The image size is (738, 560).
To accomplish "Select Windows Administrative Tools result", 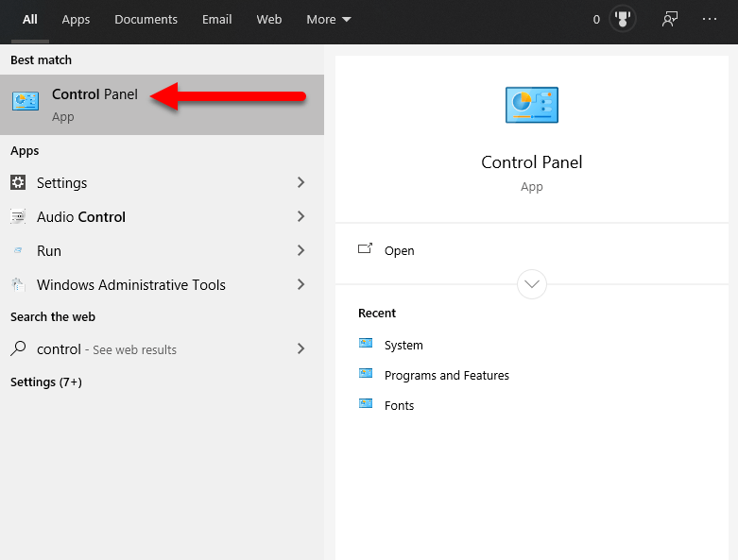I will tap(162, 284).
